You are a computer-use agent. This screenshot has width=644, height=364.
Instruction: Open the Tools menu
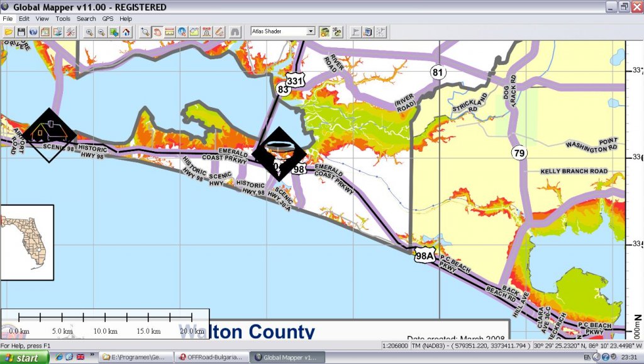(x=63, y=18)
